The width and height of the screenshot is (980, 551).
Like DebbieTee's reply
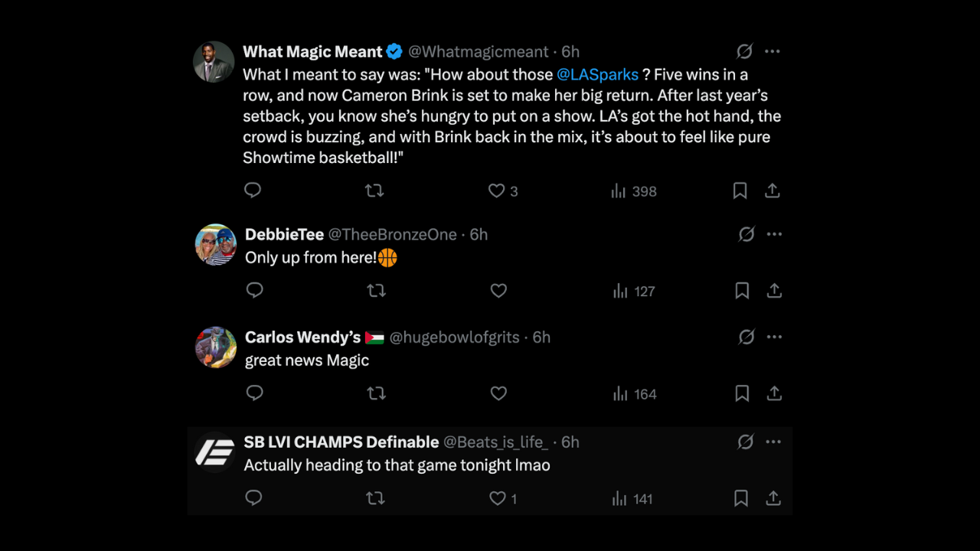pyautogui.click(x=498, y=291)
